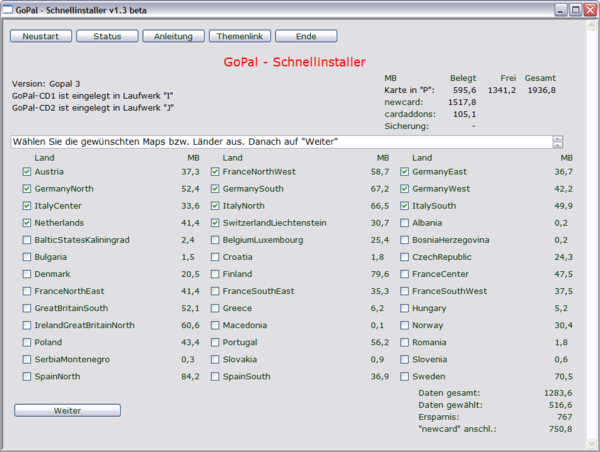This screenshot has width=600, height=452.
Task: Click down arrow of instruction field stepper
Action: [x=558, y=145]
